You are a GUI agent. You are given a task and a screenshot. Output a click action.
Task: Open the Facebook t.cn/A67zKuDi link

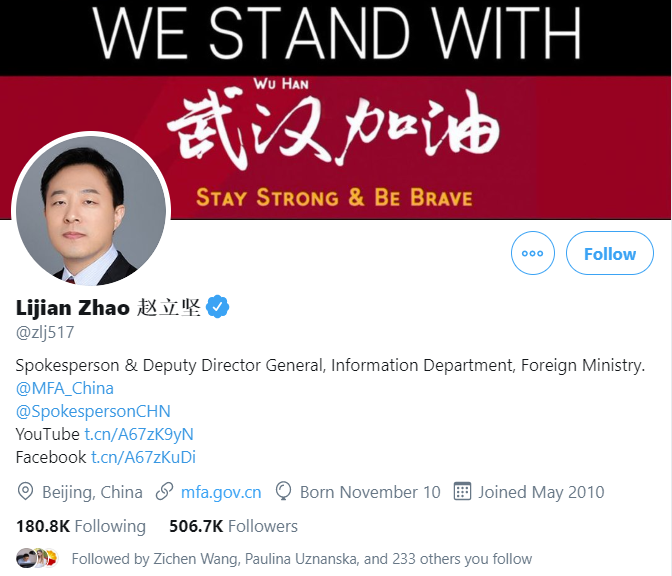point(143,457)
